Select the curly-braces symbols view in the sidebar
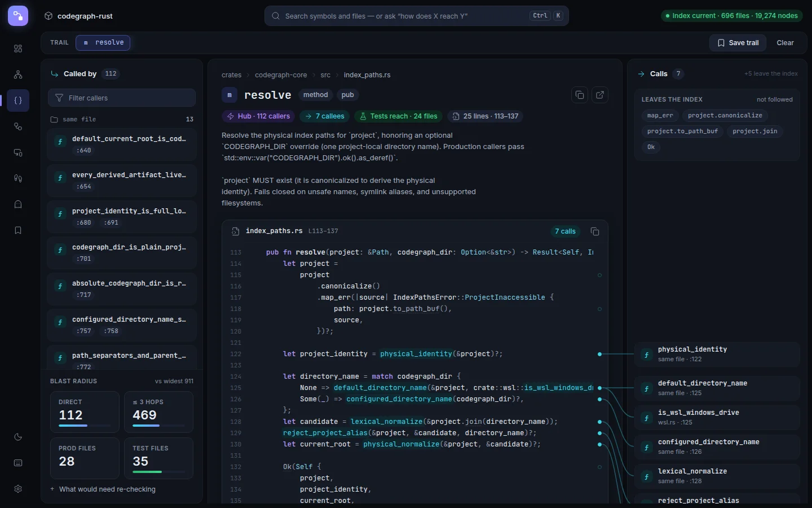Viewport: 812px width, 508px height. 18,100
